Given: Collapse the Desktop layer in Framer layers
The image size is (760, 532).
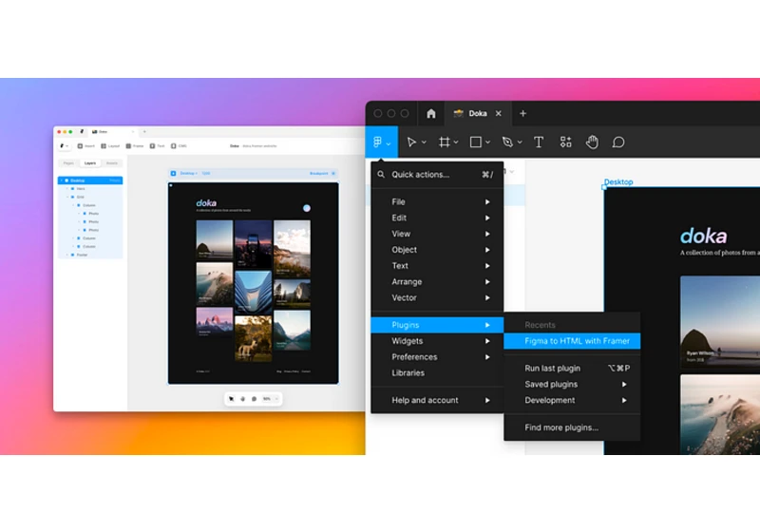Looking at the screenshot, I should [x=62, y=180].
